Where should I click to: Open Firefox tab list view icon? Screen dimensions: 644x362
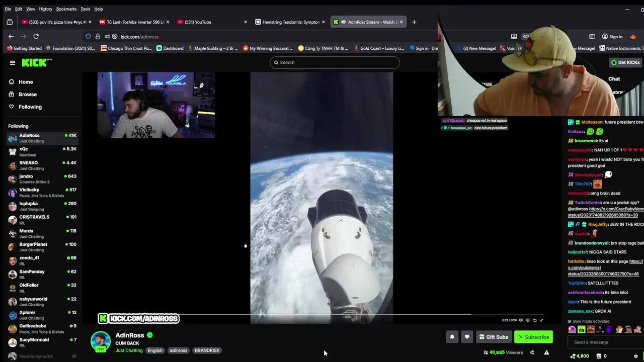pyautogui.click(x=10, y=22)
